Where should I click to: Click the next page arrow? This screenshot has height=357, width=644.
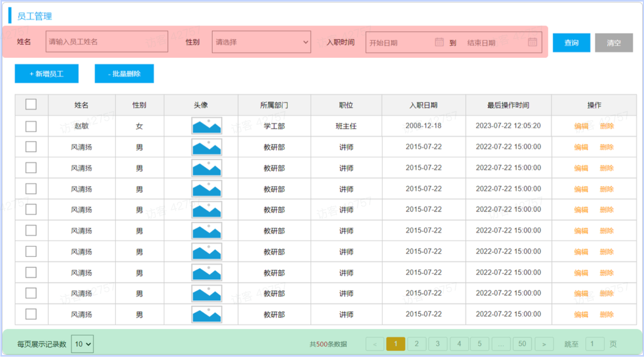(544, 344)
